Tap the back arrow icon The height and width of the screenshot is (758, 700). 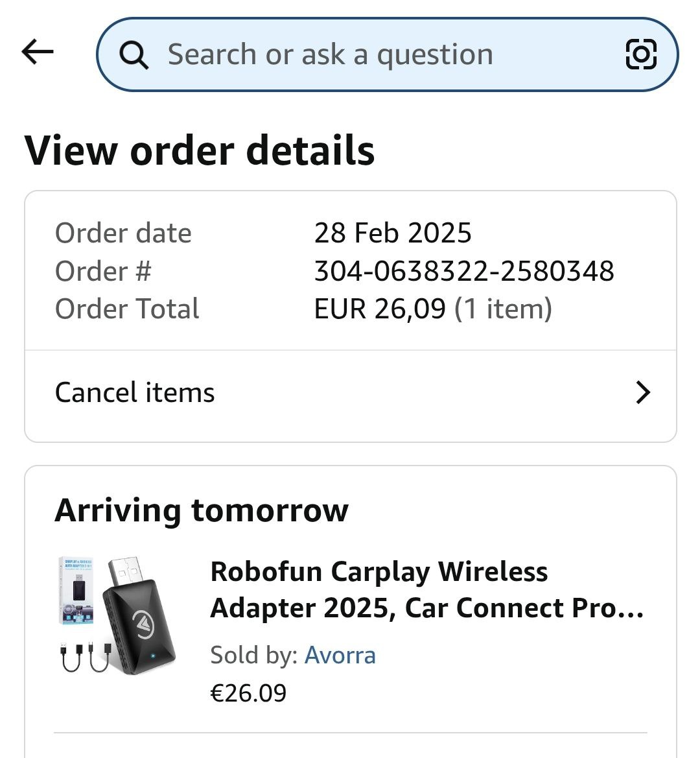(38, 52)
